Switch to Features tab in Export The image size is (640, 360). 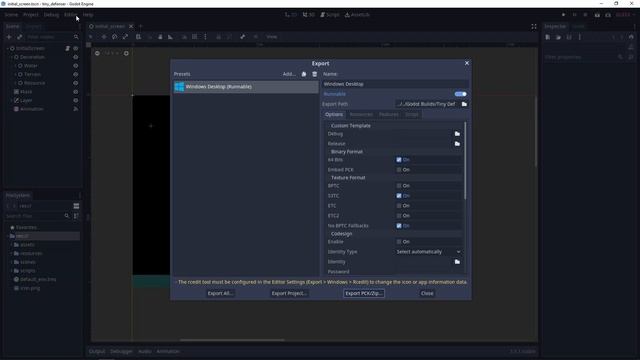(389, 114)
